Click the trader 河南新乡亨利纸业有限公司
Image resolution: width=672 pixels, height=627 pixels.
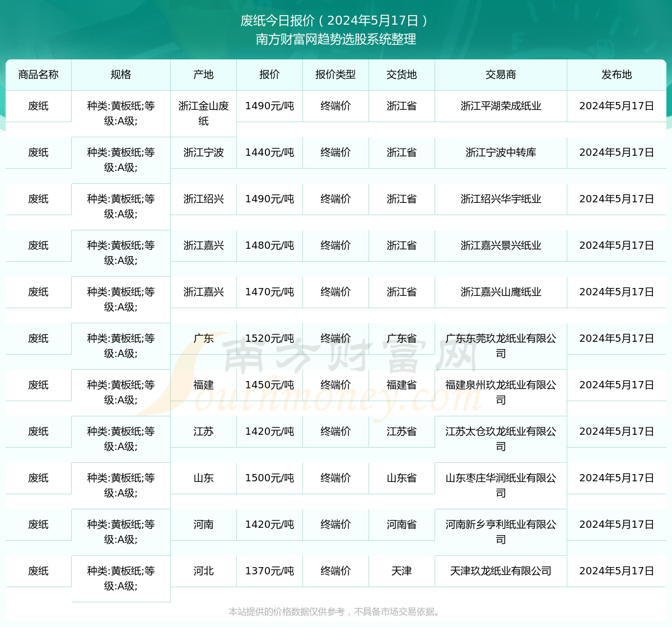click(501, 532)
